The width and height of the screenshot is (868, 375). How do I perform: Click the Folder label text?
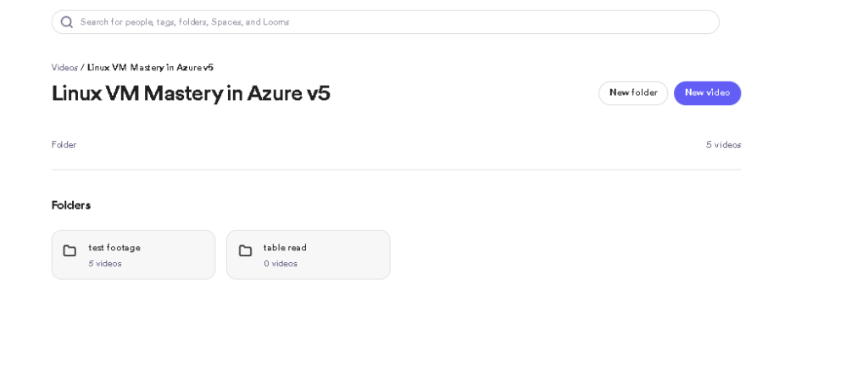tap(64, 144)
